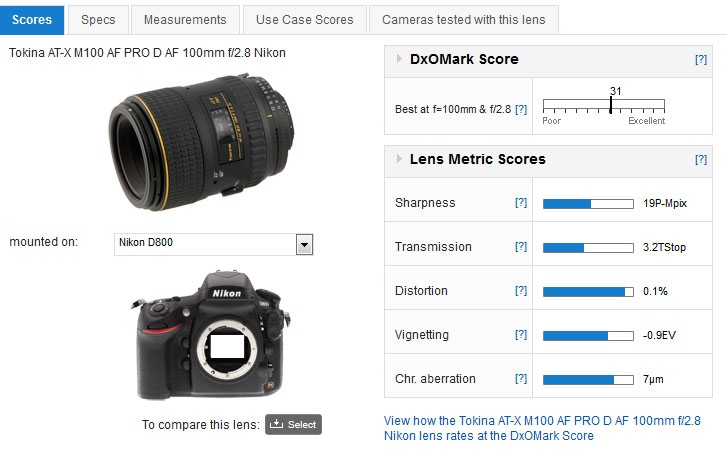The image size is (727, 450).
Task: Click the Sharpness score bar
Action: click(588, 203)
